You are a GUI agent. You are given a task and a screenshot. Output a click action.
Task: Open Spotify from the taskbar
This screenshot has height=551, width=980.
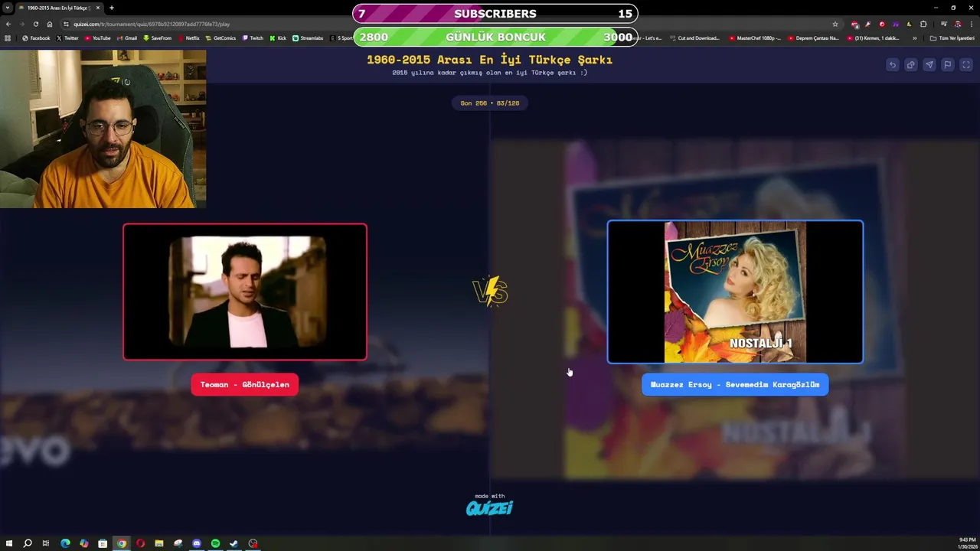pyautogui.click(x=215, y=543)
